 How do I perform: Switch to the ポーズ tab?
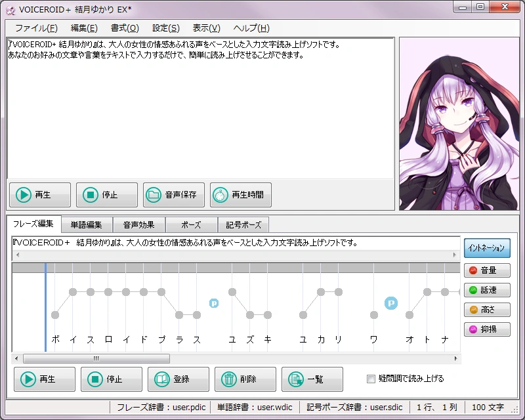tap(191, 224)
